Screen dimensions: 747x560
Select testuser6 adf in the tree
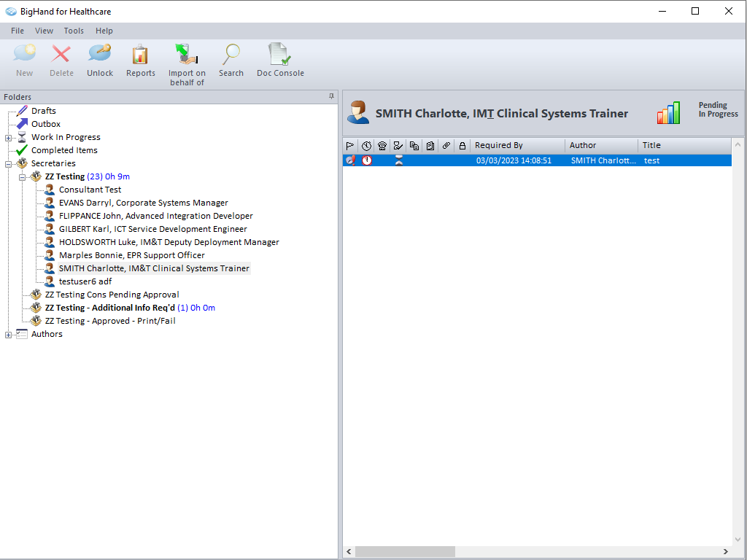coord(85,281)
